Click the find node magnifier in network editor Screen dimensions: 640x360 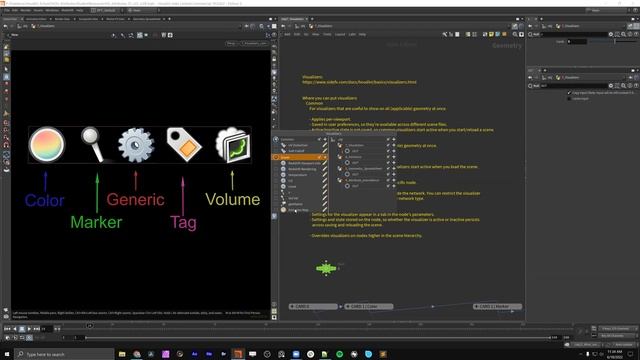(515, 34)
